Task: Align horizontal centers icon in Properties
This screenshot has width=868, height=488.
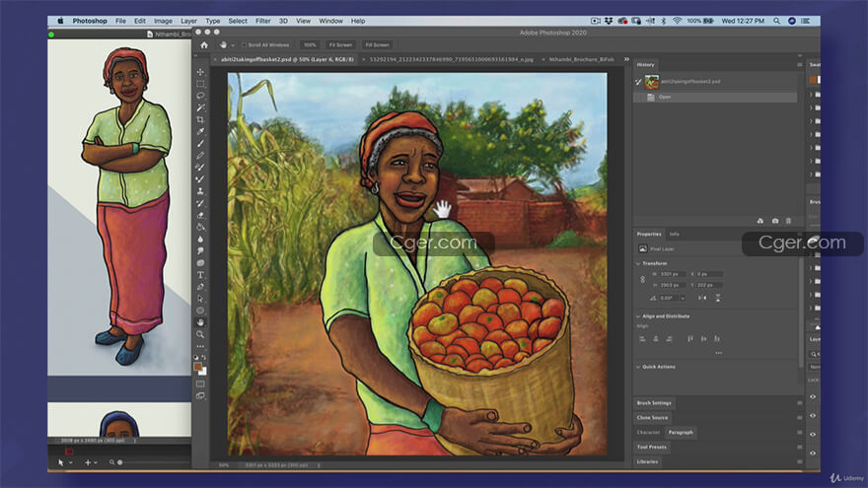Action: (656, 338)
